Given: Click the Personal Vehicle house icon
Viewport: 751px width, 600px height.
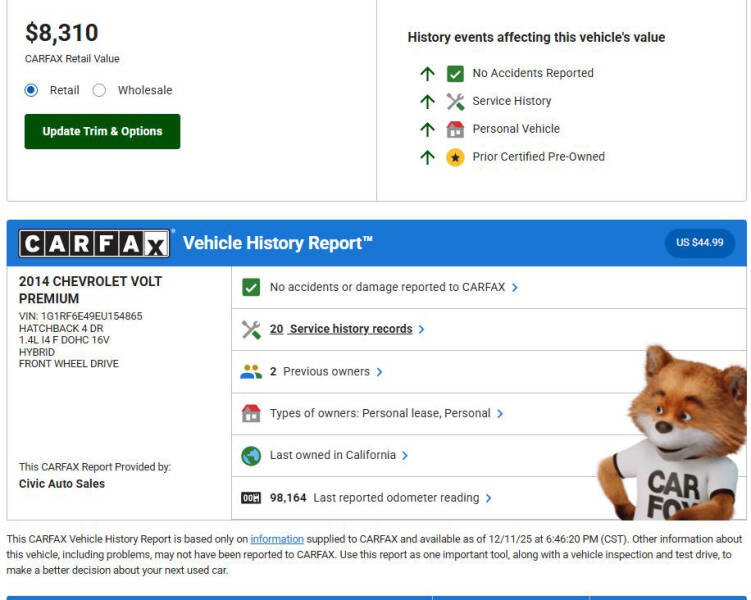Looking at the screenshot, I should click(455, 129).
